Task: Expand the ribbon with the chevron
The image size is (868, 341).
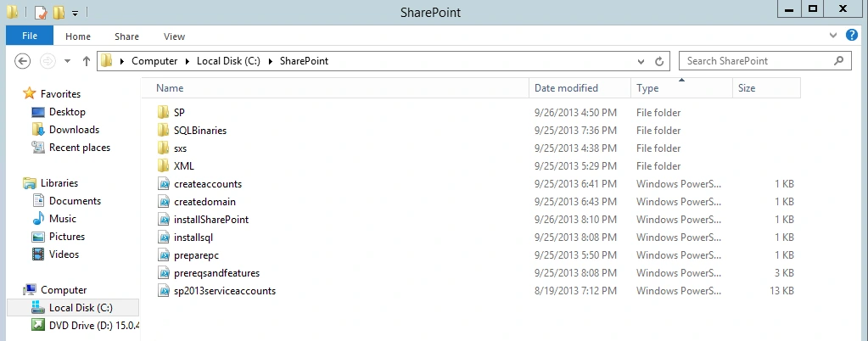Action: click(834, 36)
